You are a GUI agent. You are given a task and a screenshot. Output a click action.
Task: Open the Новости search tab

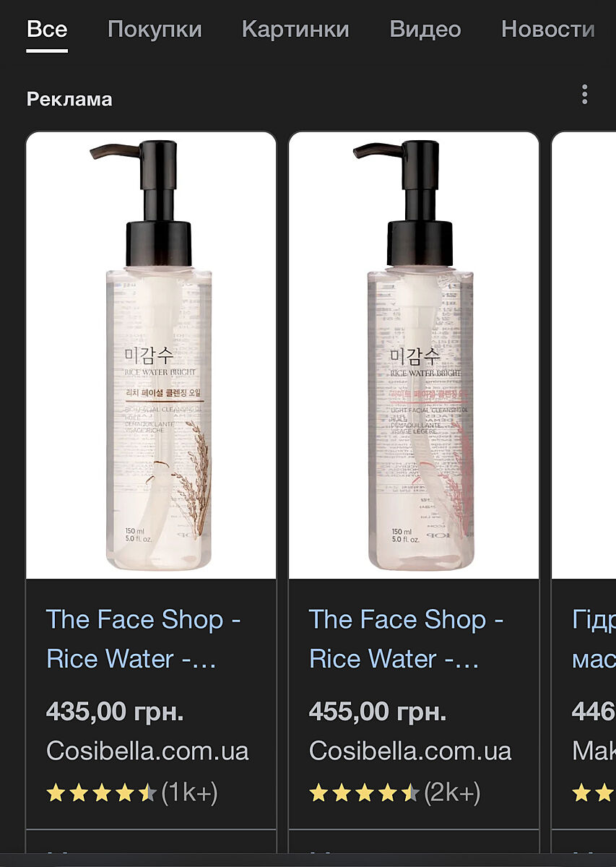click(x=548, y=30)
